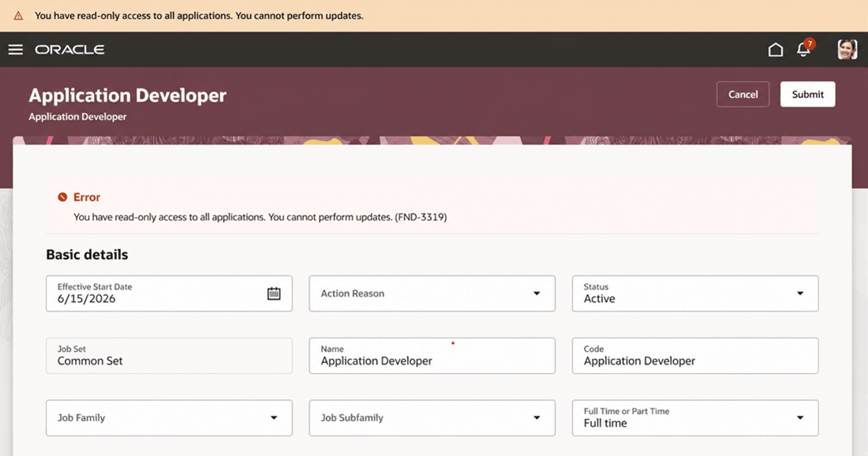Submit the Application Developer changes
868x456 pixels.
(x=808, y=94)
